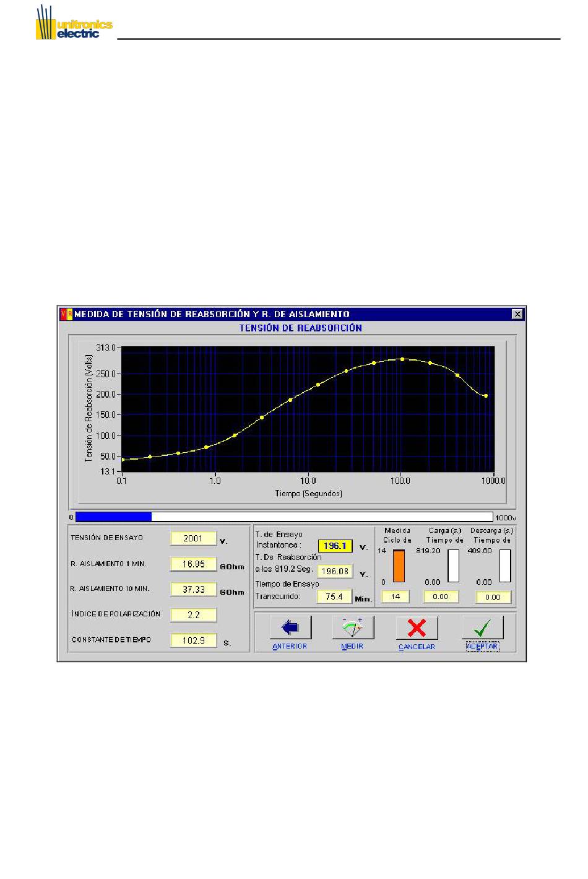
Task: Click the 819.20 charge time maximum value
Action: (x=428, y=550)
